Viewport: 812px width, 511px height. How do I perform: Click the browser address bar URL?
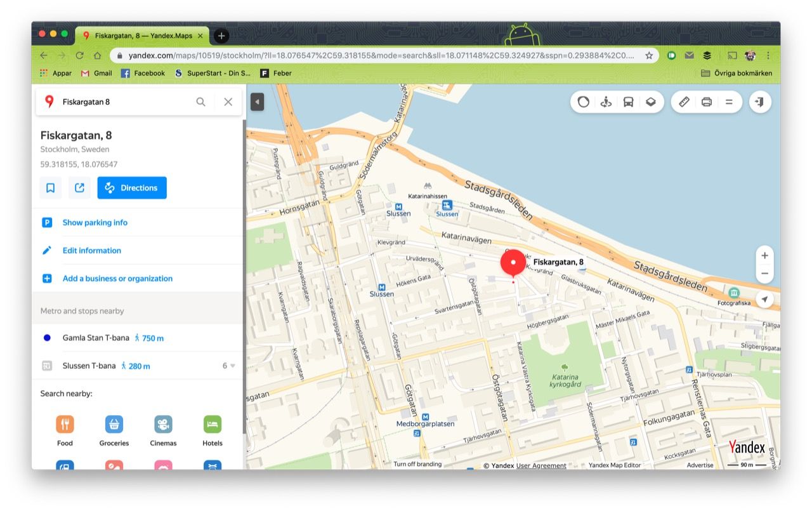click(x=381, y=55)
